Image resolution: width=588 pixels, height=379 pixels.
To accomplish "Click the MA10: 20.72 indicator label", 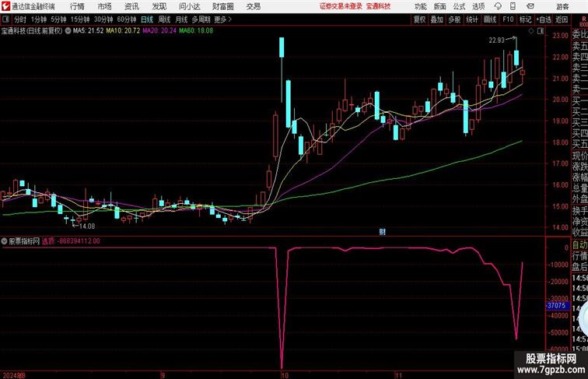I will point(123,31).
